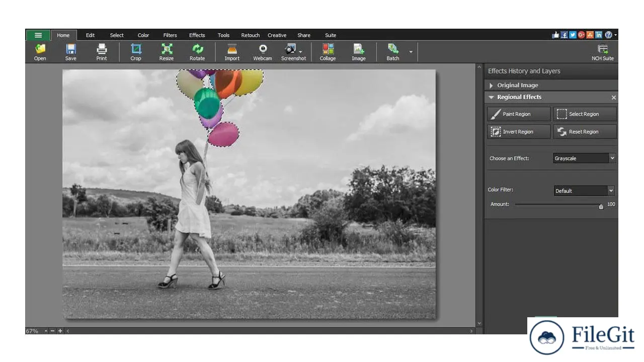Zoom in with the plus button
Image resolution: width=644 pixels, height=362 pixels.
(x=60, y=331)
